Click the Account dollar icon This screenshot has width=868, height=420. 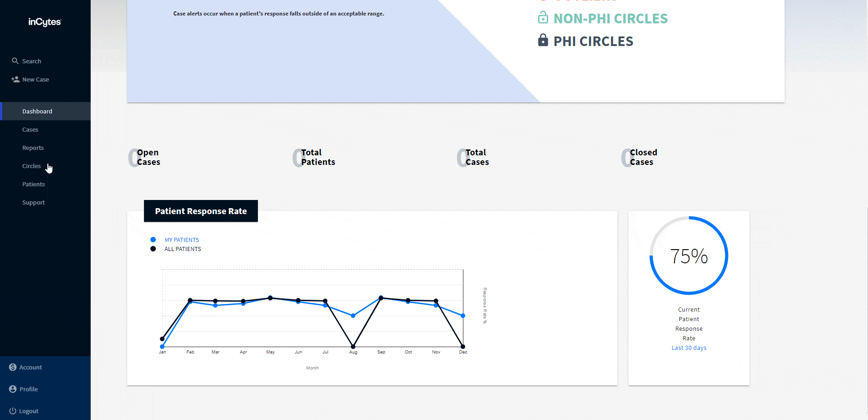(x=13, y=367)
